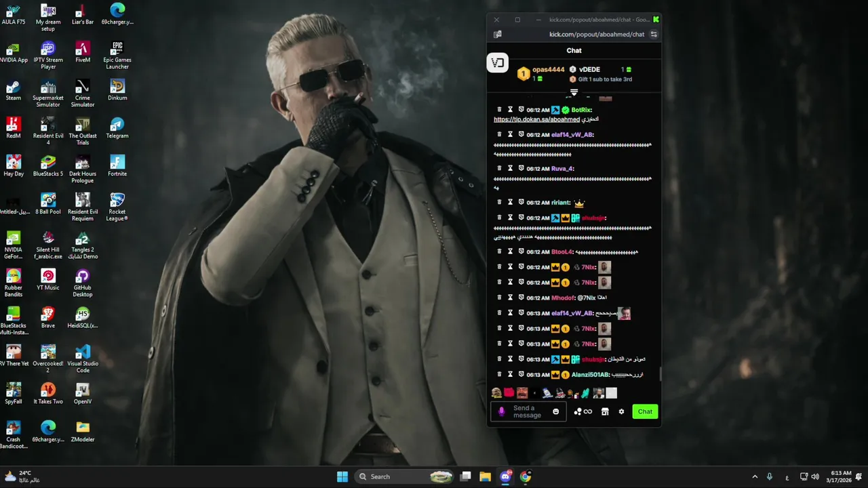Click username elaf14_vW_AB at 06:12 AM
Screen dimensions: 868x488
572,135
